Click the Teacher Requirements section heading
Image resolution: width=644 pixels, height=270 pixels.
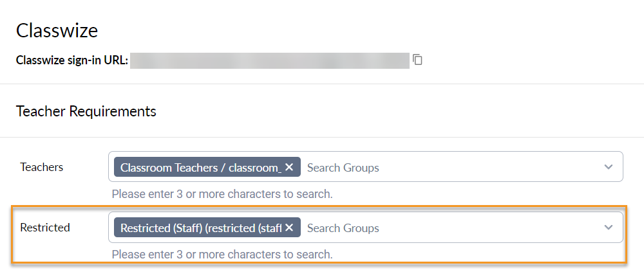coord(86,111)
